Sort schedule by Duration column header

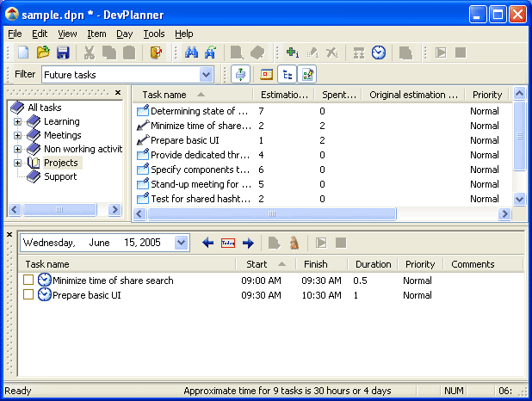(373, 264)
